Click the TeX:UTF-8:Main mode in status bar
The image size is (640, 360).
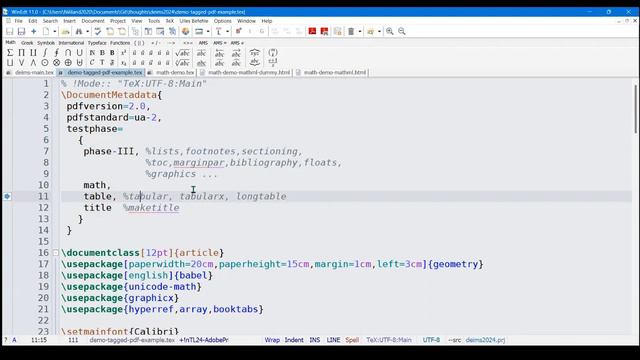click(389, 340)
